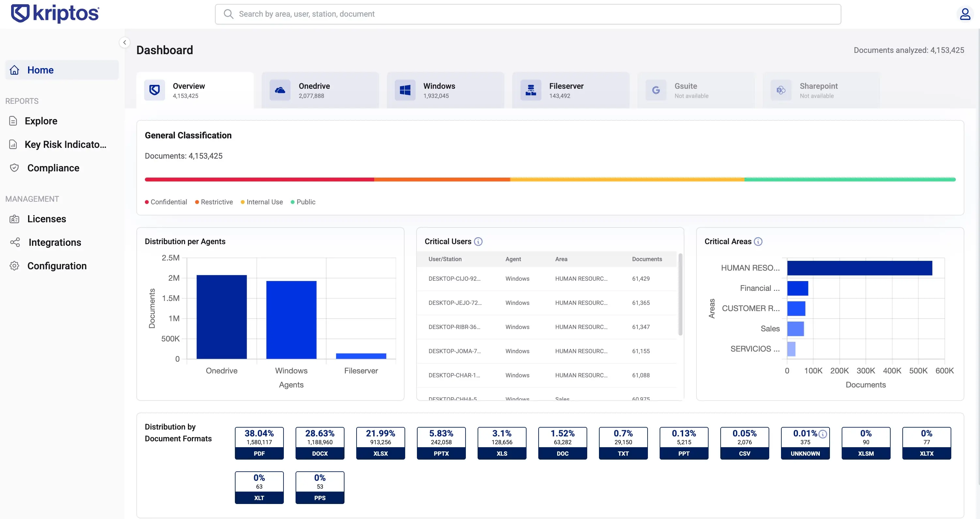Toggle Public legend item
Image resolution: width=980 pixels, height=519 pixels.
coord(303,202)
